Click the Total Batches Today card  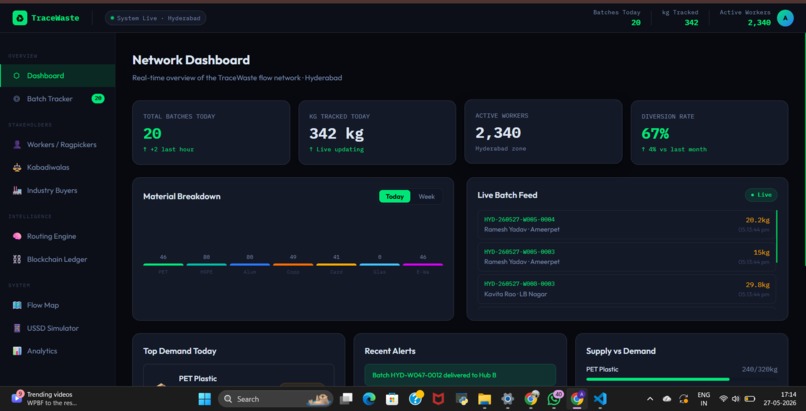coord(211,133)
